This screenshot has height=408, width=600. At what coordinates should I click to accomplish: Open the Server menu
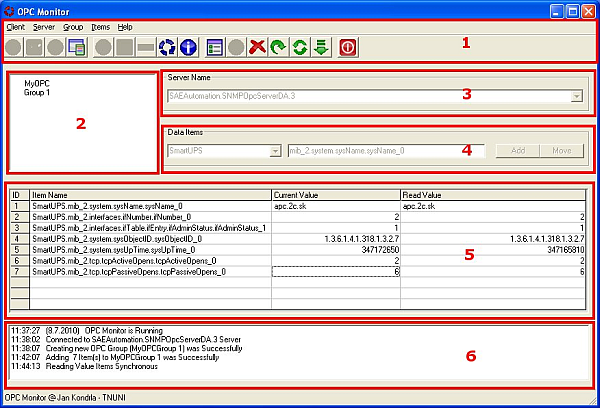click(44, 26)
